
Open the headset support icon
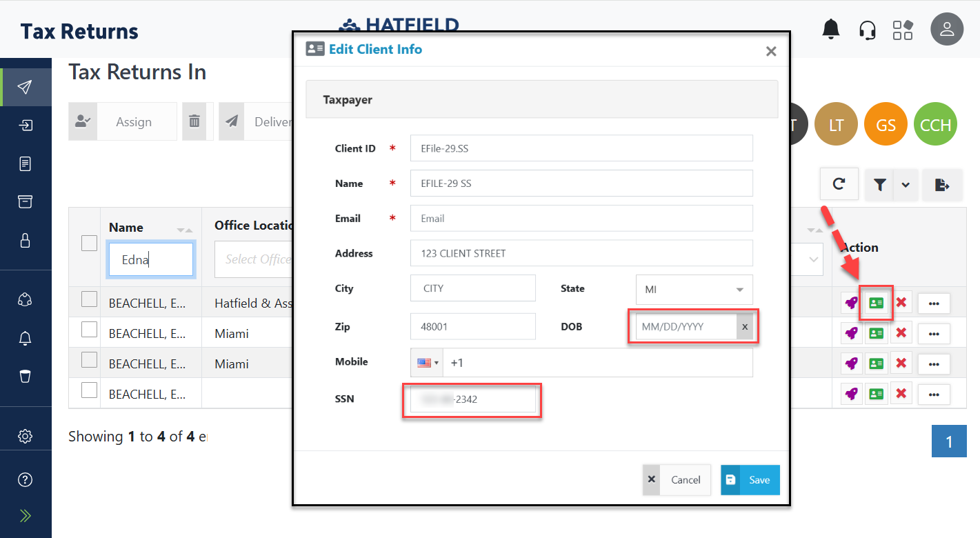(x=867, y=30)
